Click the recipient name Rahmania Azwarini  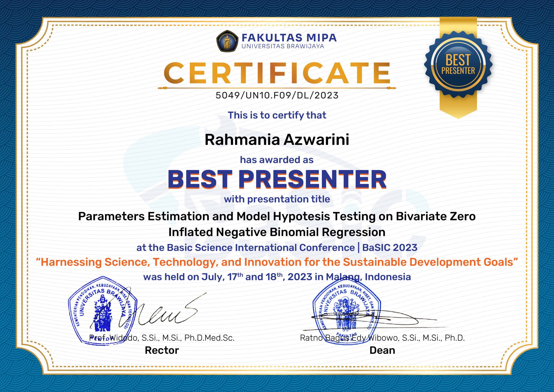pyautogui.click(x=277, y=140)
